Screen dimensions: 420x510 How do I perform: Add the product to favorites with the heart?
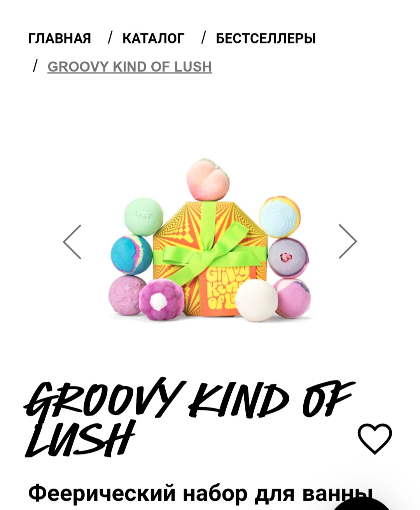pyautogui.click(x=375, y=439)
